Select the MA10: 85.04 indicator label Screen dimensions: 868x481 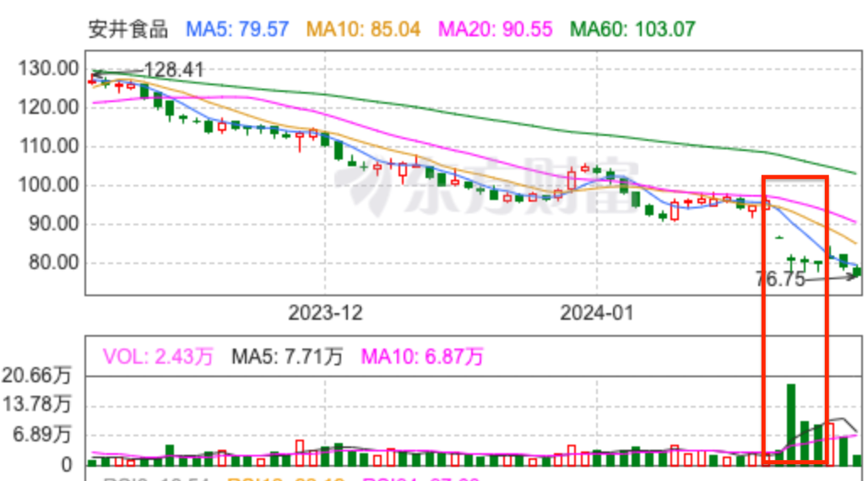point(363,29)
